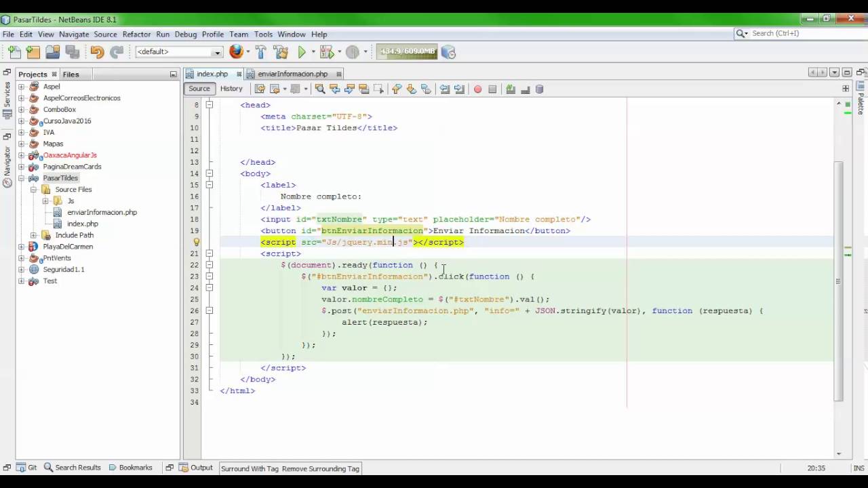868x488 pixels.
Task: Click Remove Surrounding Tag hint
Action: click(x=321, y=468)
